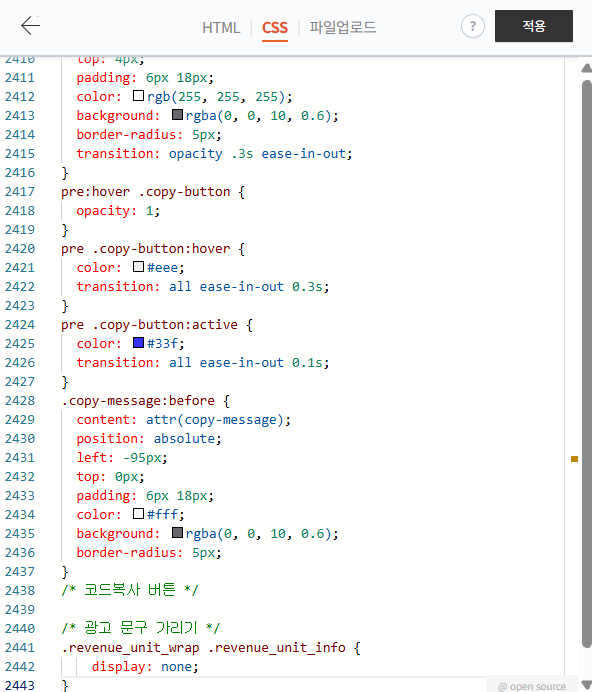The height and width of the screenshot is (692, 592).
Task: Open the #fff color swatch on line 2434
Action: click(x=139, y=513)
